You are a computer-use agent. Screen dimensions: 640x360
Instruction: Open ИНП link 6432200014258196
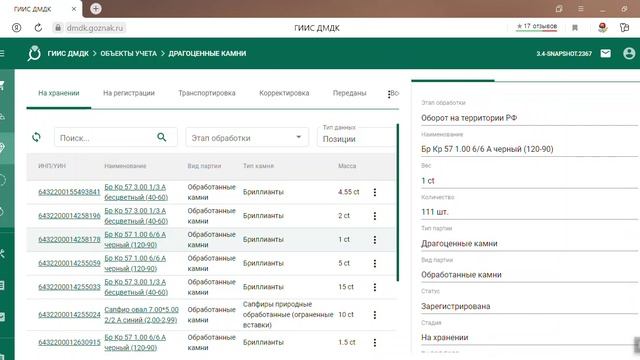[x=69, y=216]
